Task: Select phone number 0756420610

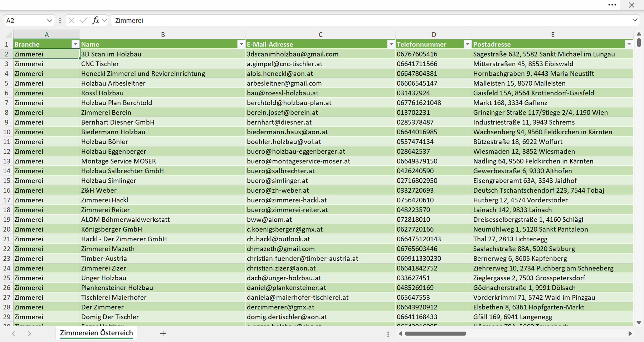Action: tap(434, 200)
